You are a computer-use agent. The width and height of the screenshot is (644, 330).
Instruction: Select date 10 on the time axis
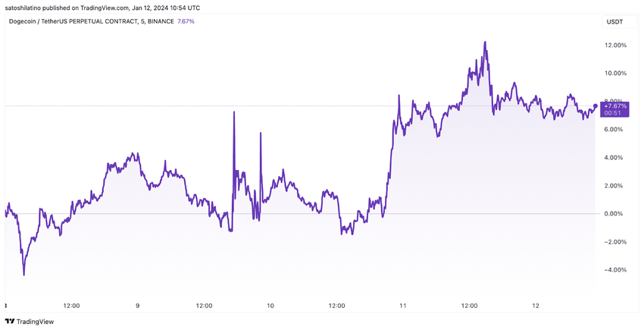[x=270, y=306]
